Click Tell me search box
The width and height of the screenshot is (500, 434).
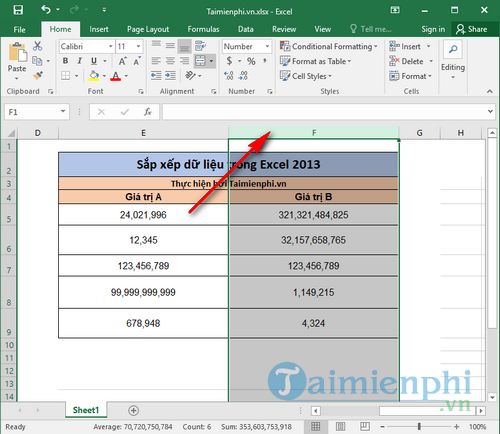[371, 29]
